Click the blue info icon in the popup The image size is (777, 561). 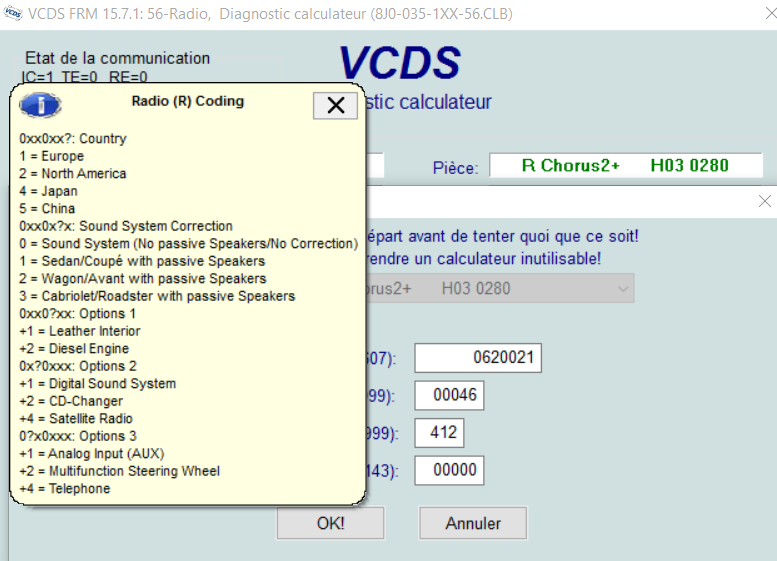pyautogui.click(x=40, y=105)
